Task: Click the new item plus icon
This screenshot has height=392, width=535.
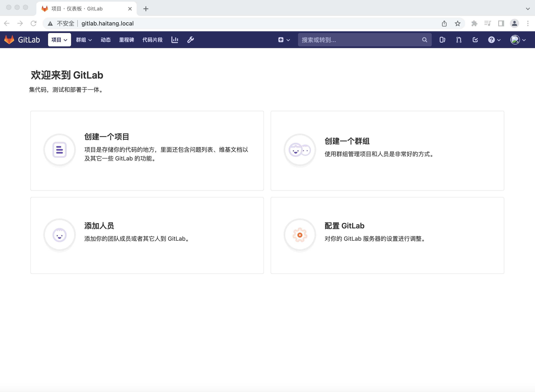Action: click(281, 40)
